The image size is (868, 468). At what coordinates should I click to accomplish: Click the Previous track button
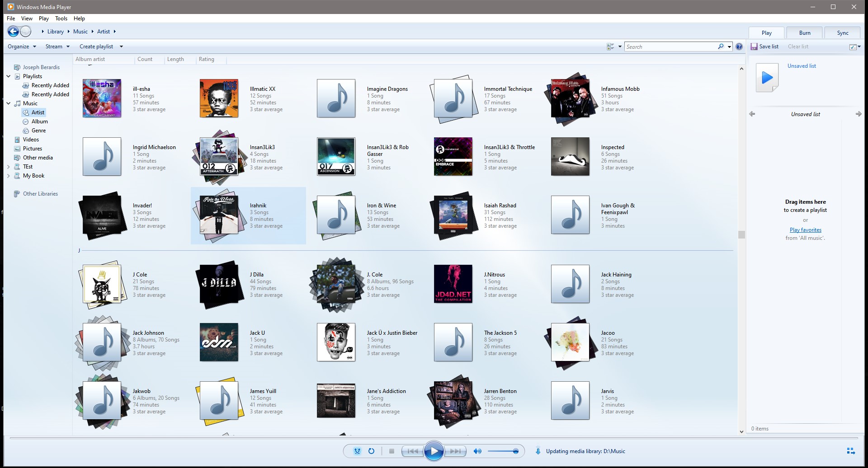412,451
